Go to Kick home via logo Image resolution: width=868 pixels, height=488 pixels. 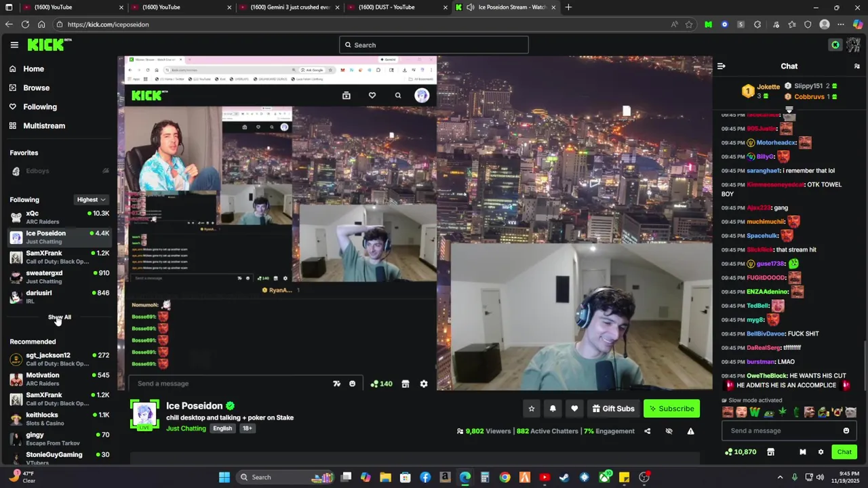coord(49,45)
